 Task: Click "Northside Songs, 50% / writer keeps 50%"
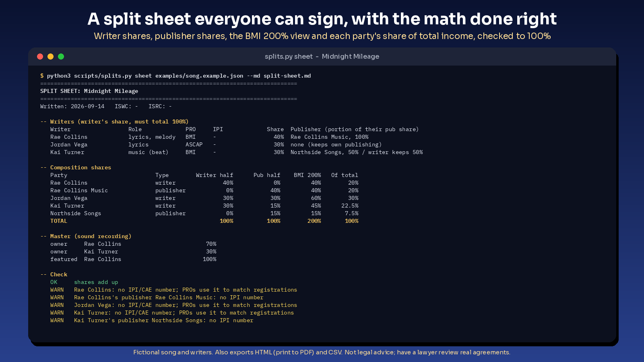[x=357, y=152]
